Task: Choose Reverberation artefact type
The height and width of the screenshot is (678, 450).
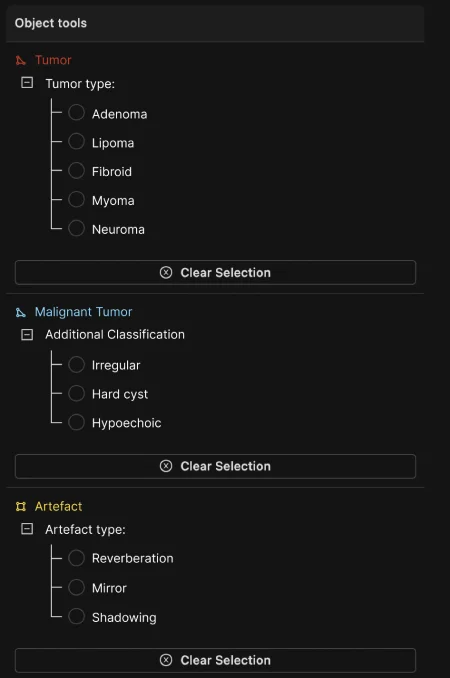Action: (77, 558)
